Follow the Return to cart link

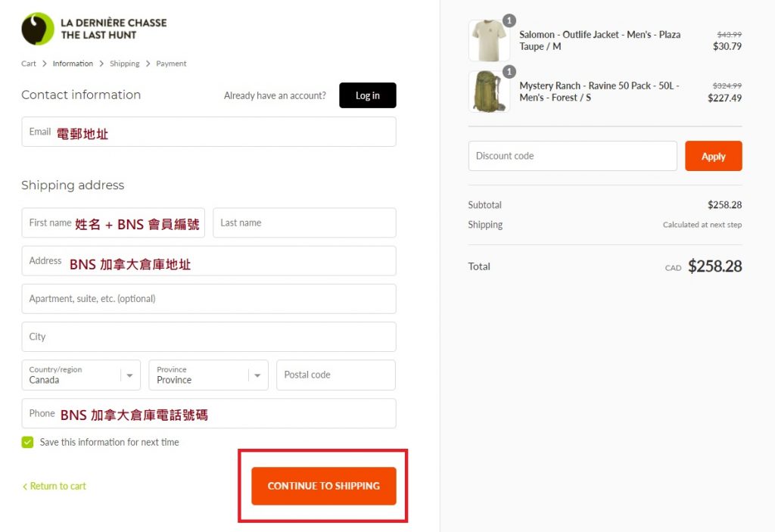54,486
